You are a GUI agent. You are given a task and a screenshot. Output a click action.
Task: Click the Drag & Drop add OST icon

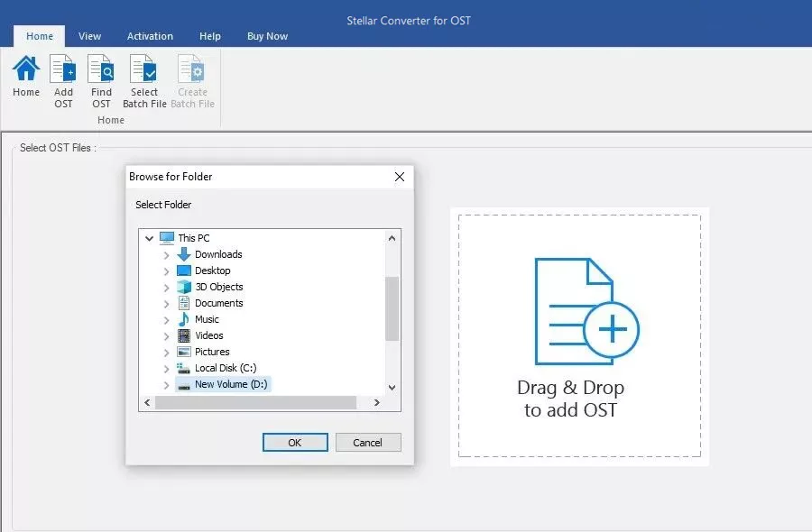click(x=586, y=312)
